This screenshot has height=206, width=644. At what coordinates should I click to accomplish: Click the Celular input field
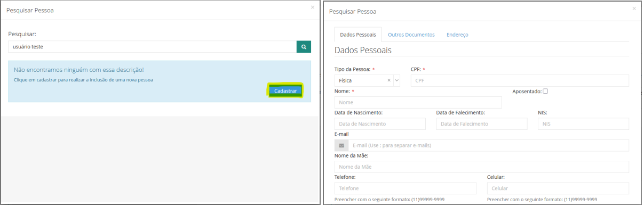pyautogui.click(x=558, y=188)
